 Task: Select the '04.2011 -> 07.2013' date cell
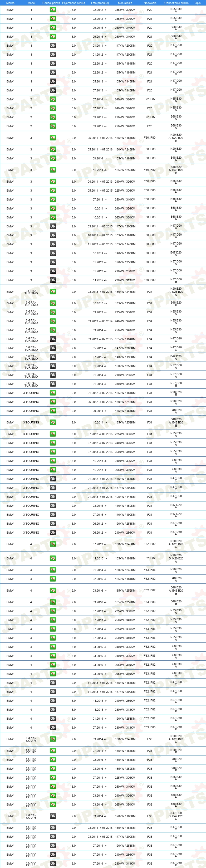pyautogui.click(x=100, y=182)
